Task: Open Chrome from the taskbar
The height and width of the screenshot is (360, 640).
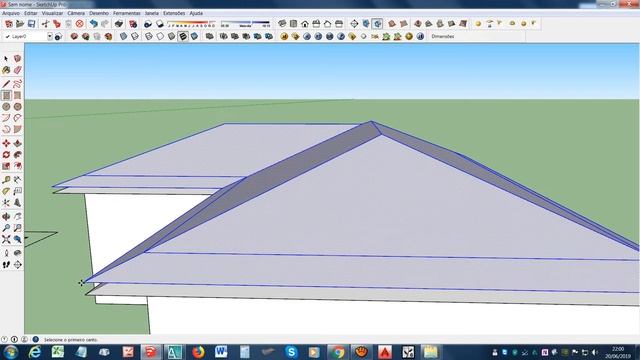Action: click(338, 352)
